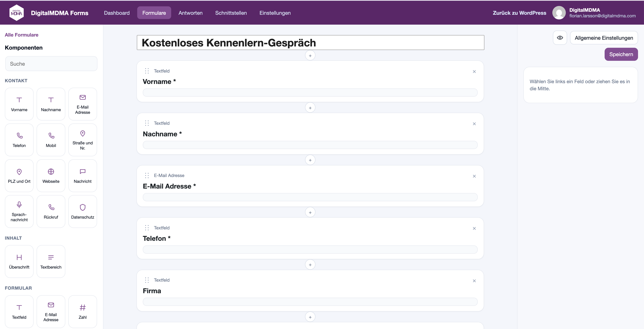Screen dimensions: 644x329
Task: Add the Zahl number component
Action: 83,311
